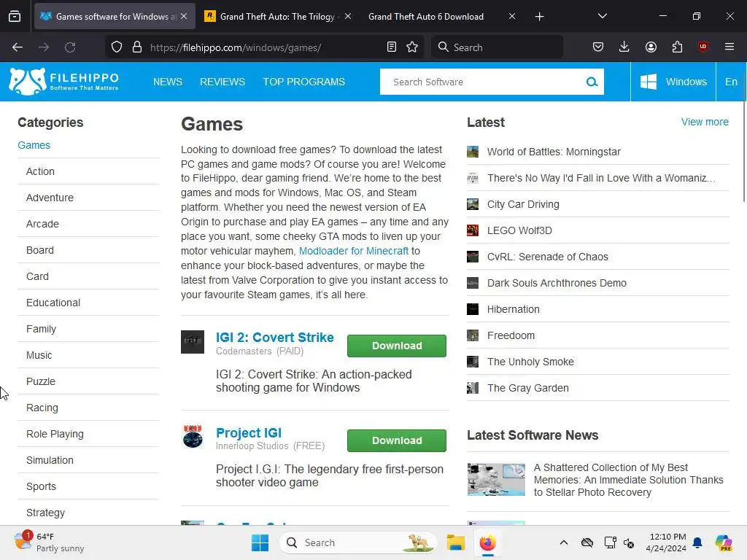
Task: Click the notification bell in system tray
Action: (697, 542)
